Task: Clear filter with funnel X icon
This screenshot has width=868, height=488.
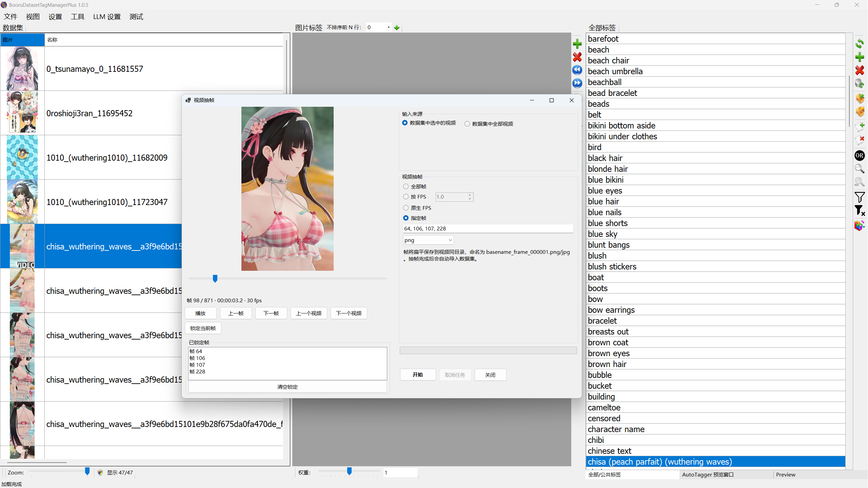Action: [x=860, y=210]
